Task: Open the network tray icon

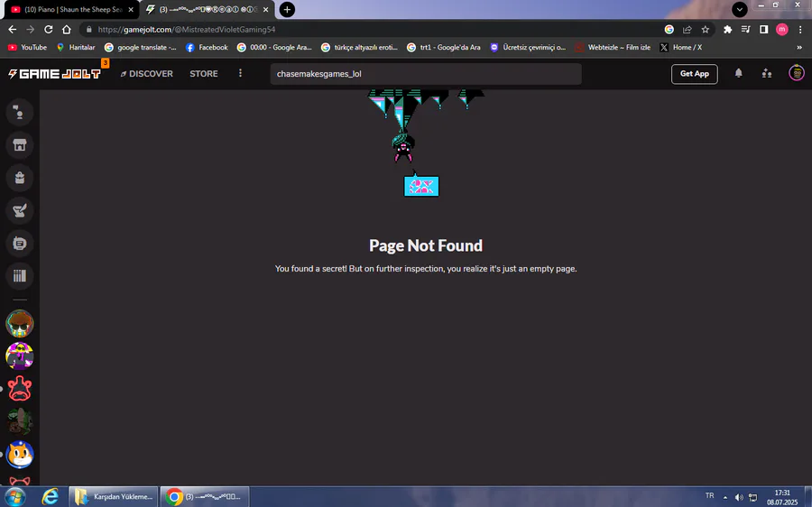Action: 753,497
